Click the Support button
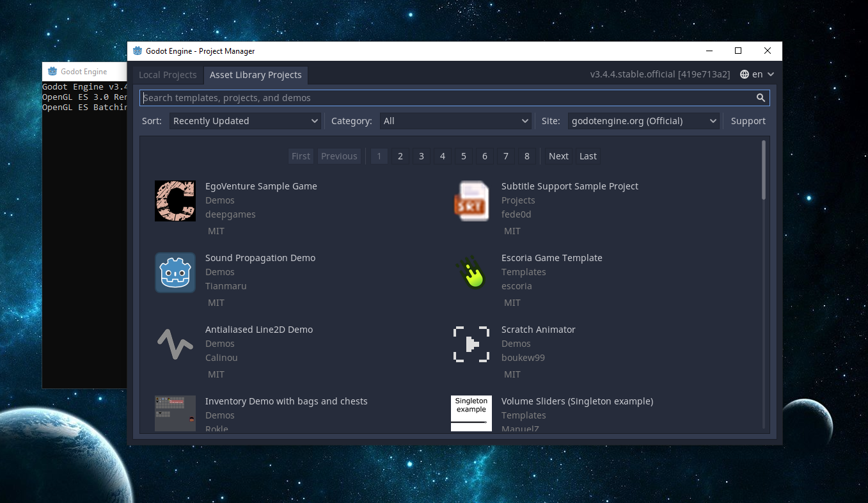 coord(748,121)
